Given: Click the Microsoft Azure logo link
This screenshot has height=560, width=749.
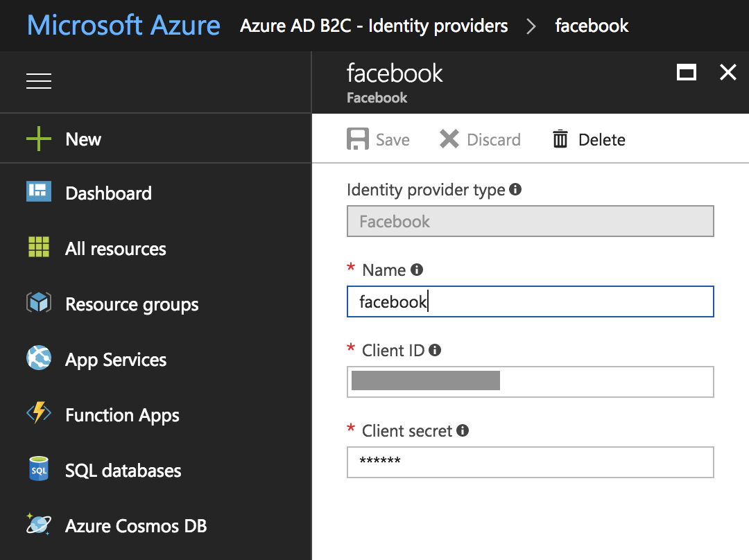Looking at the screenshot, I should click(123, 26).
